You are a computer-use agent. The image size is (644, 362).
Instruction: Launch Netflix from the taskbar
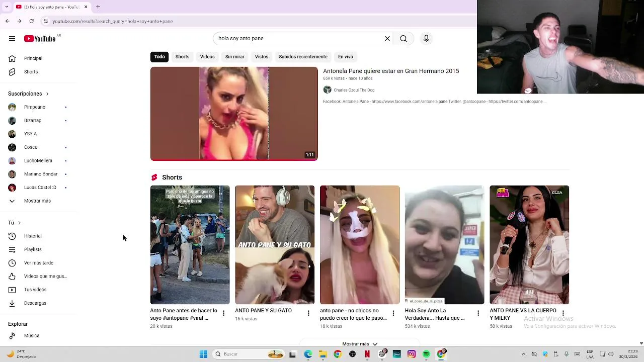point(367,354)
